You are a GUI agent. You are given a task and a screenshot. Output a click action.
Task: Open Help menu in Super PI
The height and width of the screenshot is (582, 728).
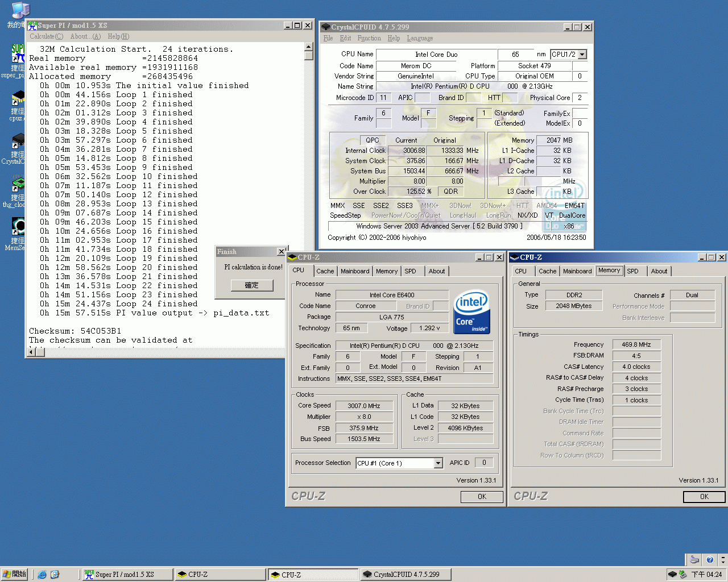click(x=118, y=36)
